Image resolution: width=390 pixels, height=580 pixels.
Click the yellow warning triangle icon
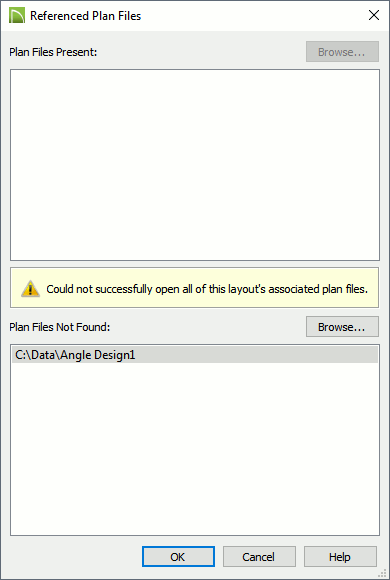(30, 289)
